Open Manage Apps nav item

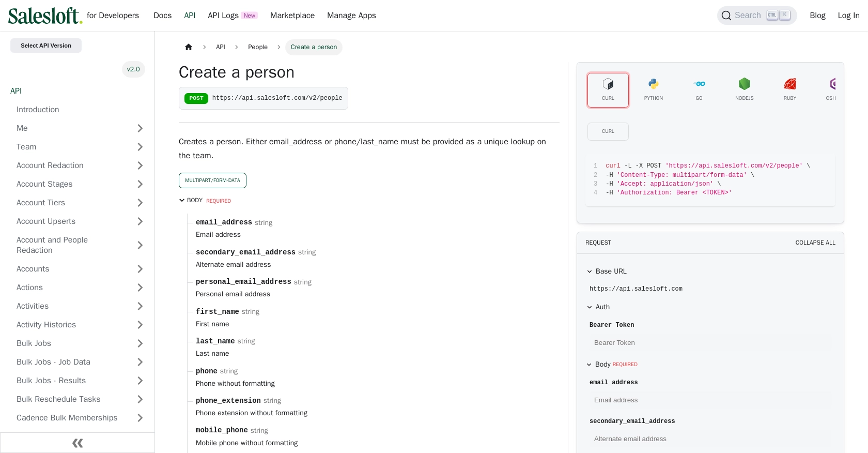[x=351, y=16]
